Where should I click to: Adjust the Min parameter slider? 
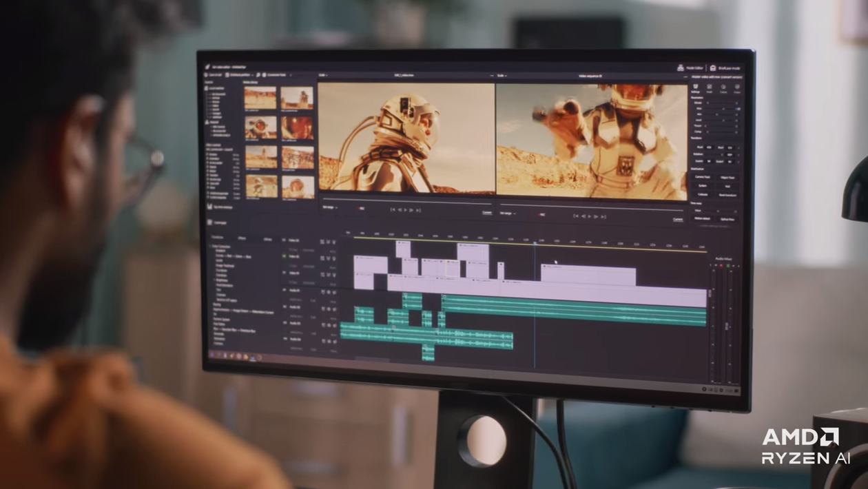coord(721,114)
